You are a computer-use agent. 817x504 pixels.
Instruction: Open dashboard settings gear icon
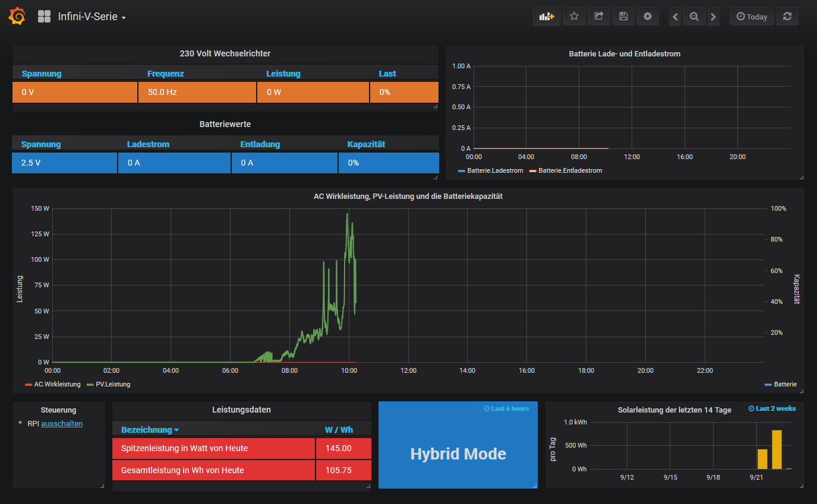[x=648, y=17]
